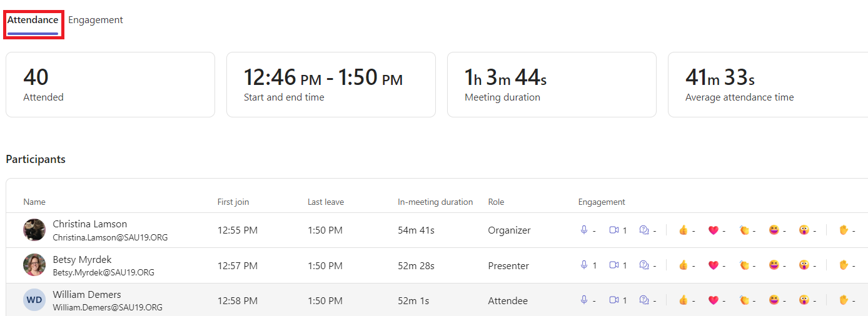The width and height of the screenshot is (868, 316).
Task: Click raised hand icon in William's row
Action: pos(844,300)
